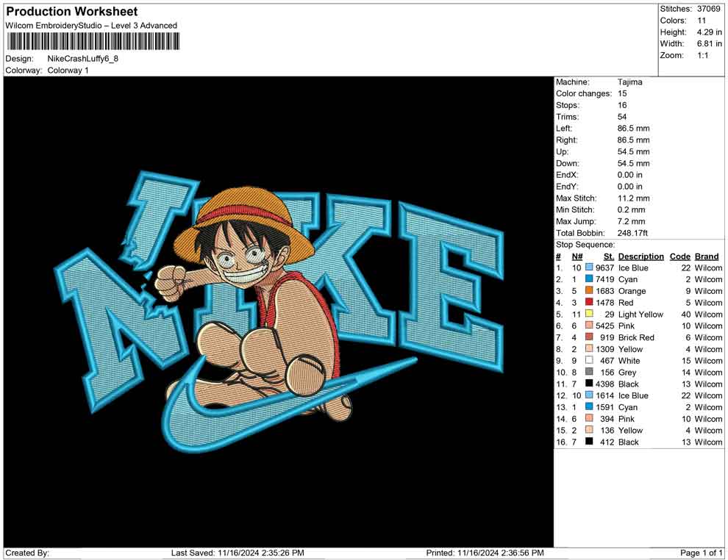The image size is (728, 560).
Task: Select the White color swatch in stop 9
Action: [589, 360]
